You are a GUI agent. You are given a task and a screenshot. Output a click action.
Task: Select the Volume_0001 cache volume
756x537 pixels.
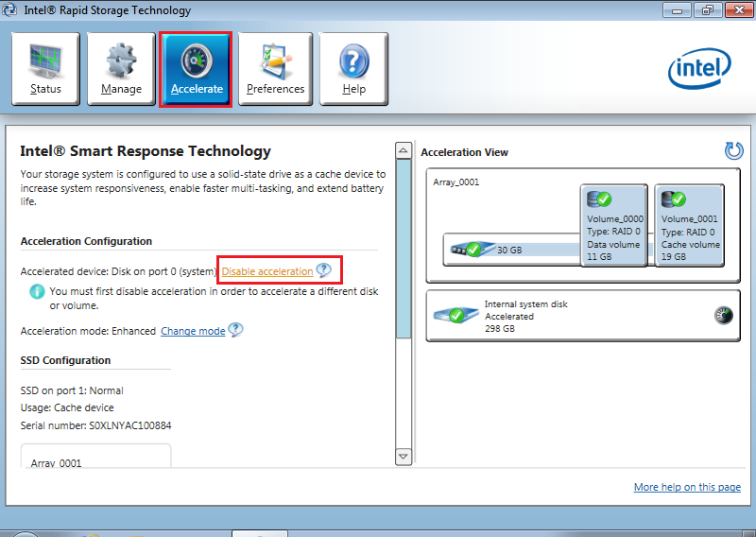coord(689,225)
